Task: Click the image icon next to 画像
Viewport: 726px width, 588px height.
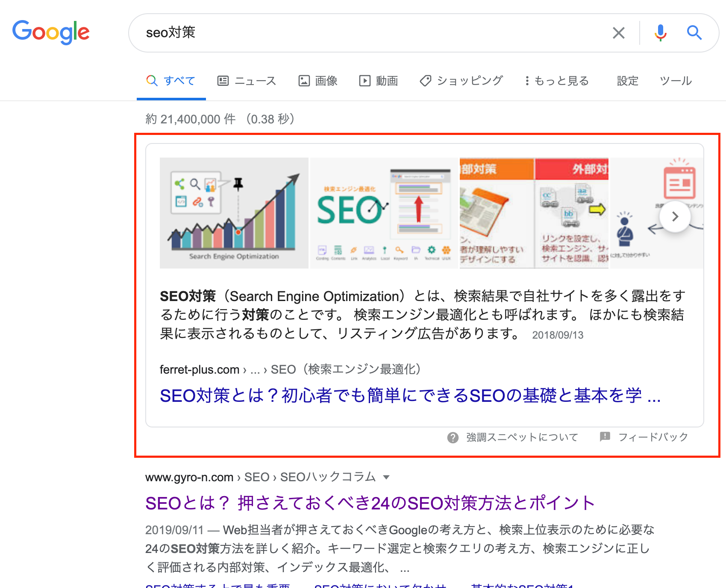Action: coord(304,81)
